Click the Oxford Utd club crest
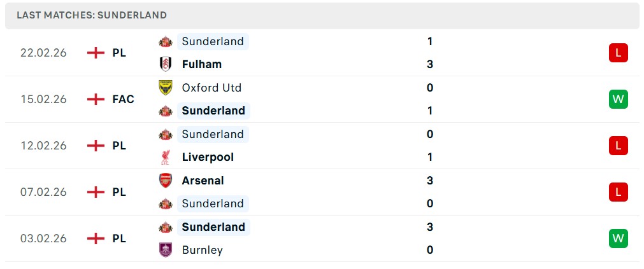The width and height of the screenshot is (644, 269). click(166, 88)
